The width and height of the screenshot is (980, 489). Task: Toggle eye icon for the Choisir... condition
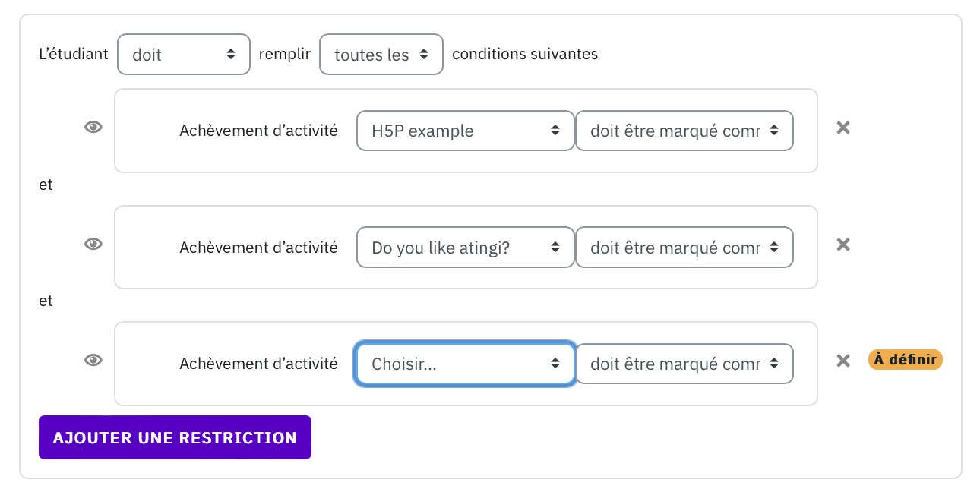[x=93, y=360]
